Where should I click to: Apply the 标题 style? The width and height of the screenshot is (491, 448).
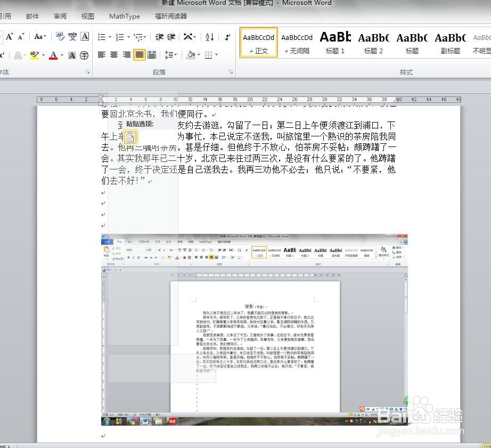pyautogui.click(x=412, y=43)
